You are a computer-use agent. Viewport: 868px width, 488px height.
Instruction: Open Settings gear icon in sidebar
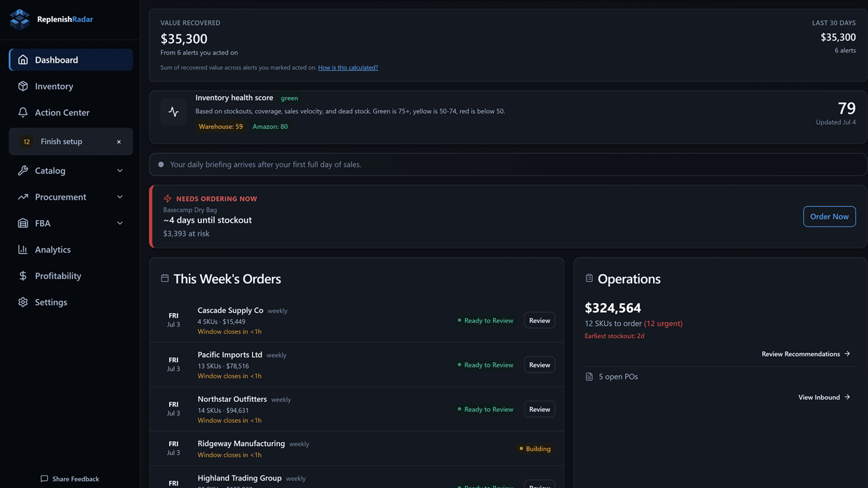pyautogui.click(x=23, y=302)
